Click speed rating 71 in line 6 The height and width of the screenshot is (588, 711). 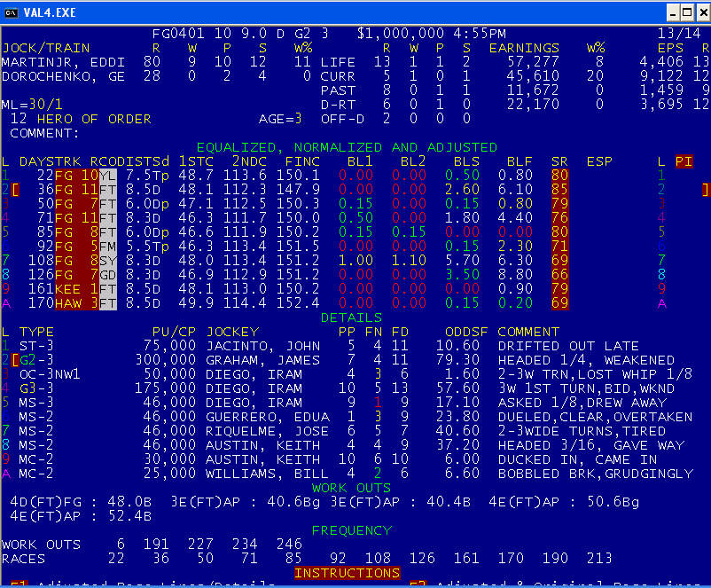[560, 247]
